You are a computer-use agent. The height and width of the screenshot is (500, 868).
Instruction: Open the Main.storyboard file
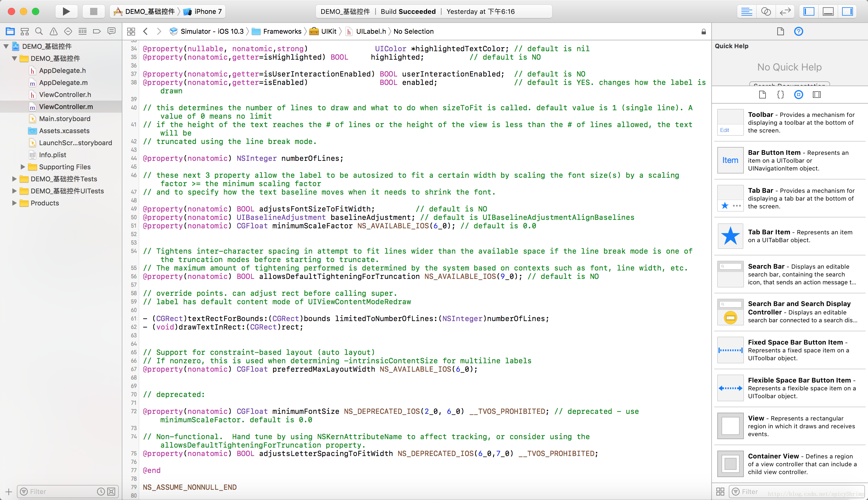[64, 119]
